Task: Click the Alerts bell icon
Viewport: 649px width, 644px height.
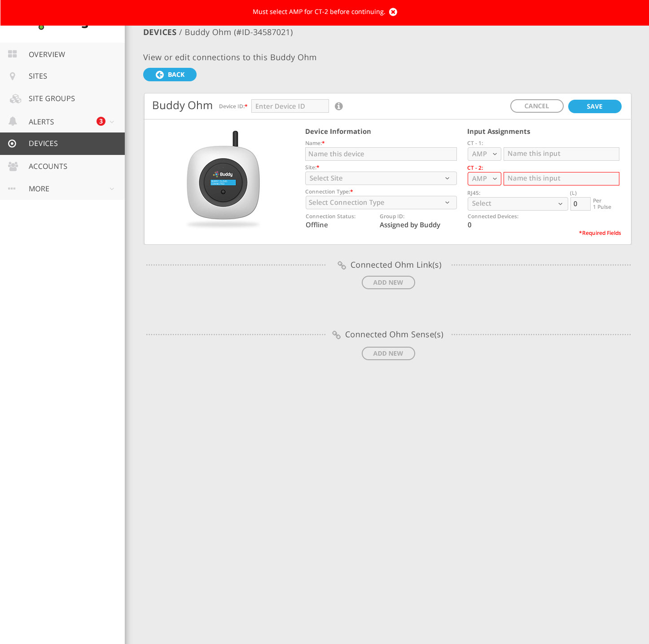Action: point(13,121)
